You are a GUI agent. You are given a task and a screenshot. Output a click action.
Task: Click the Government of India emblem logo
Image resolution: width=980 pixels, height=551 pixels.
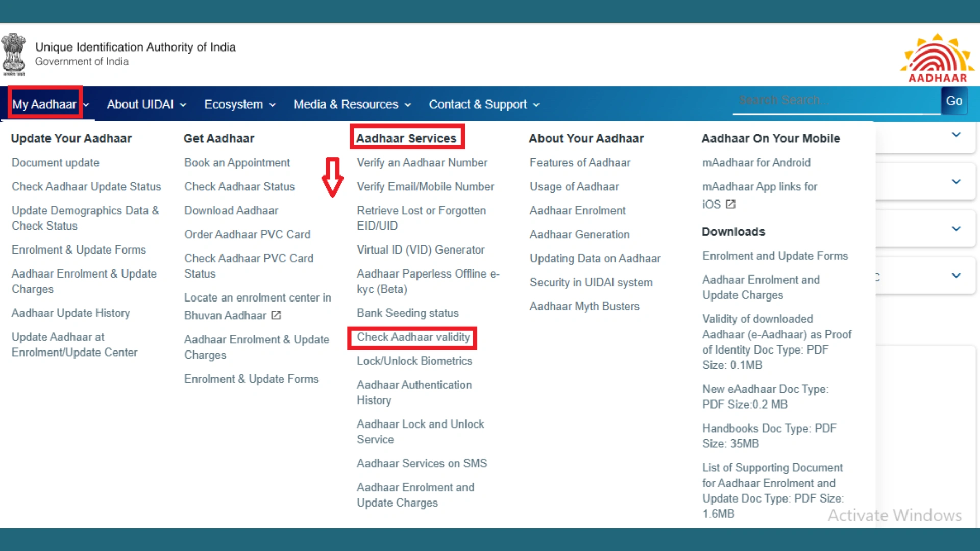[14, 54]
